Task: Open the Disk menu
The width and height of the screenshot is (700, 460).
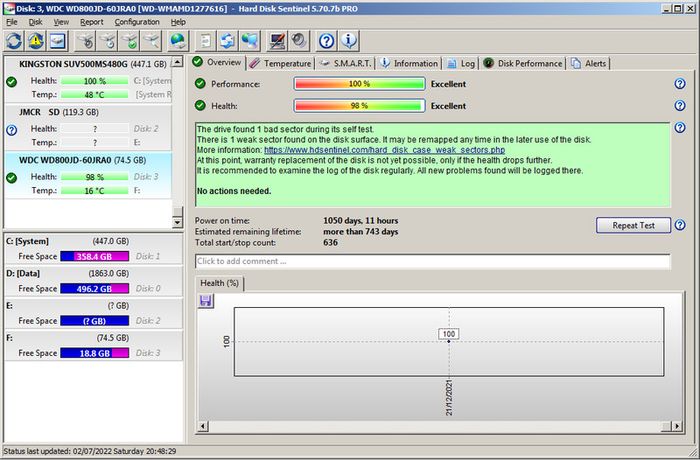Action: (x=35, y=22)
